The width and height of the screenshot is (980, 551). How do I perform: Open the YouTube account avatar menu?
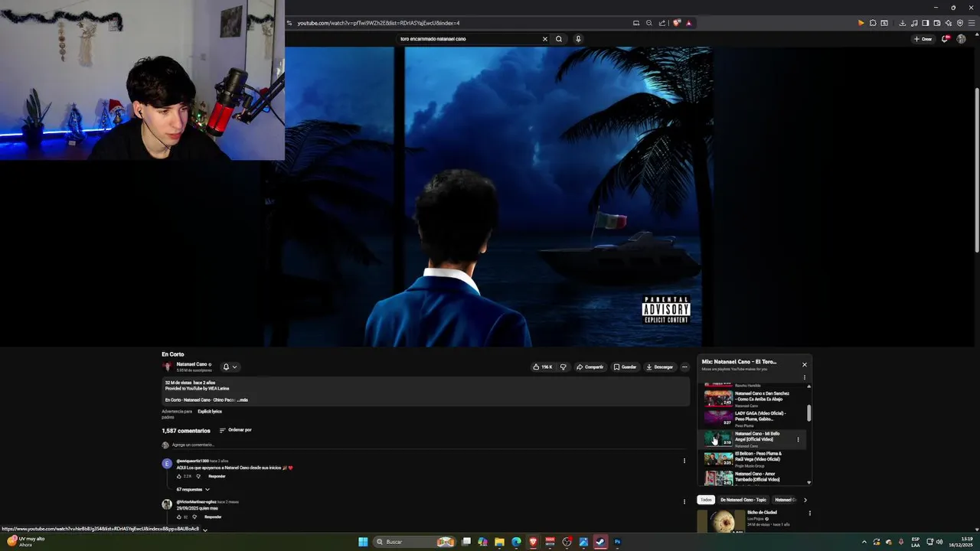[961, 39]
